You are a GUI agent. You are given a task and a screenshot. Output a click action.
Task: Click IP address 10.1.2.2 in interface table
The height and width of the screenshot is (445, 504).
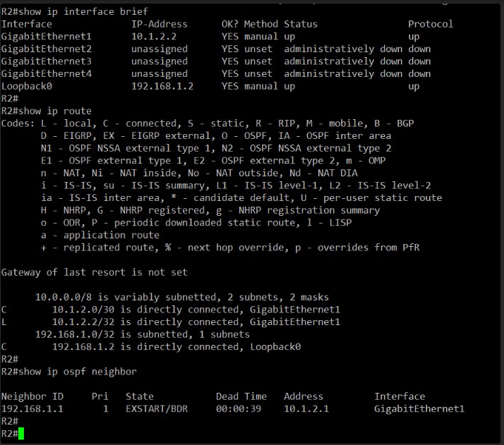pyautogui.click(x=154, y=37)
